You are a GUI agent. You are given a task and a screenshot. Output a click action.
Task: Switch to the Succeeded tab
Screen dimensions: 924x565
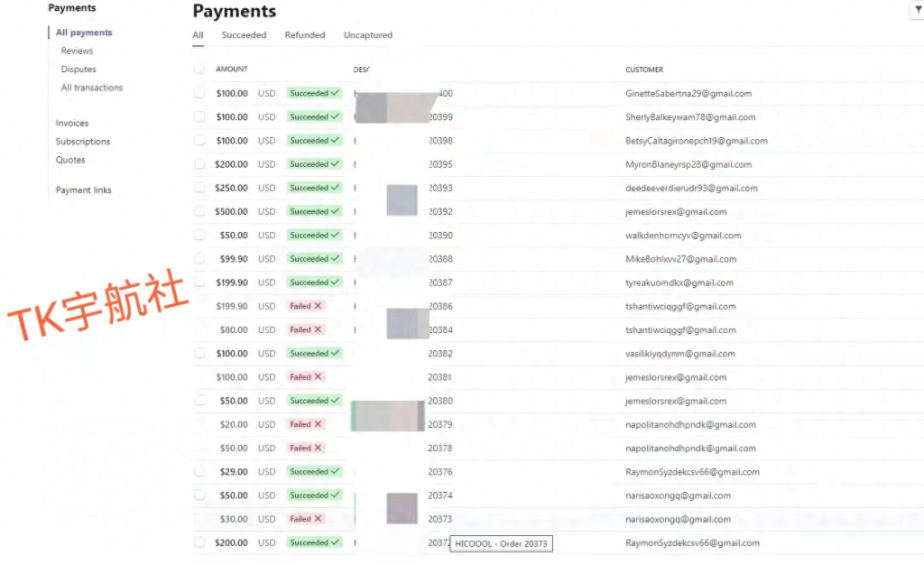[244, 35]
